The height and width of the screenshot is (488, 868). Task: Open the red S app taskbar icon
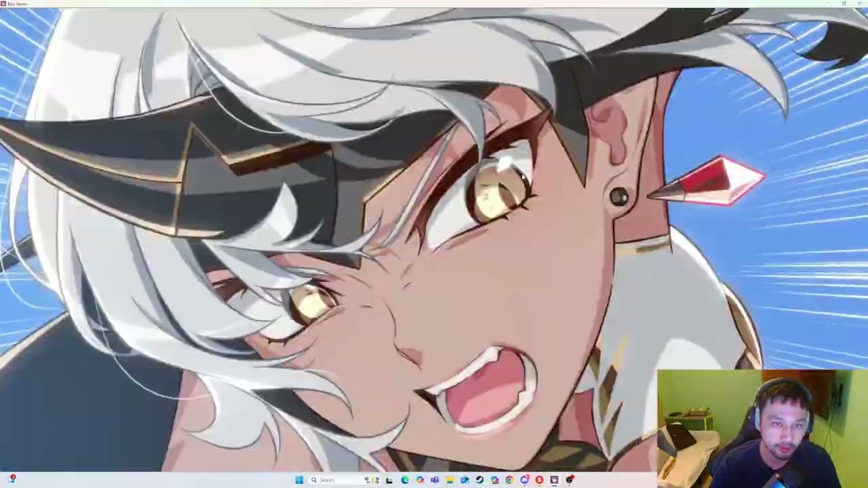pyautogui.click(x=539, y=480)
